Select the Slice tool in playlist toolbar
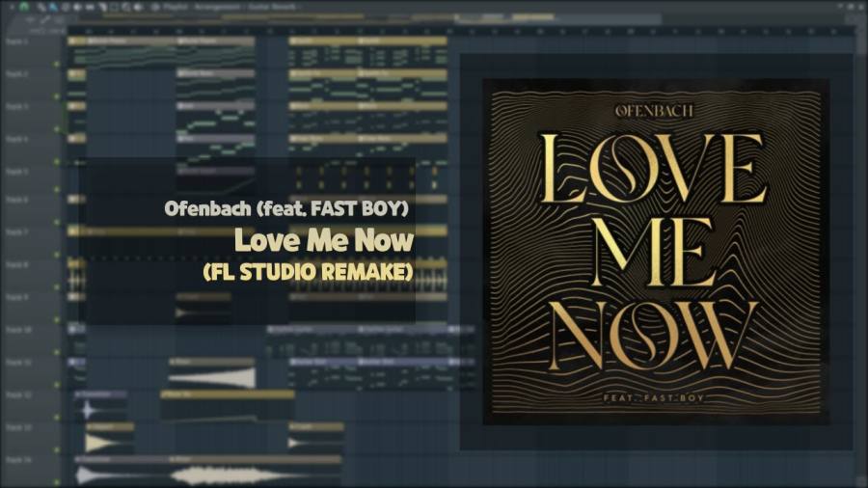 point(103,7)
